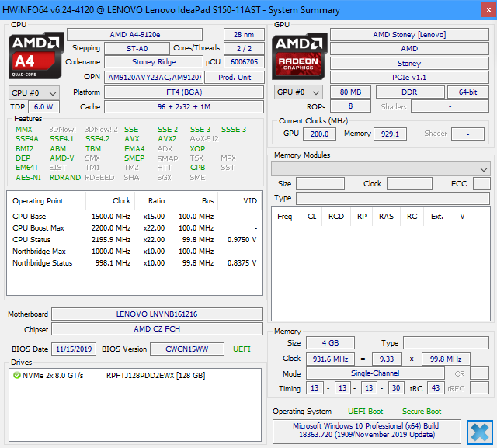
Task: Click the AMD Stoney [Lenovo] GPU name field
Action: 408,34
